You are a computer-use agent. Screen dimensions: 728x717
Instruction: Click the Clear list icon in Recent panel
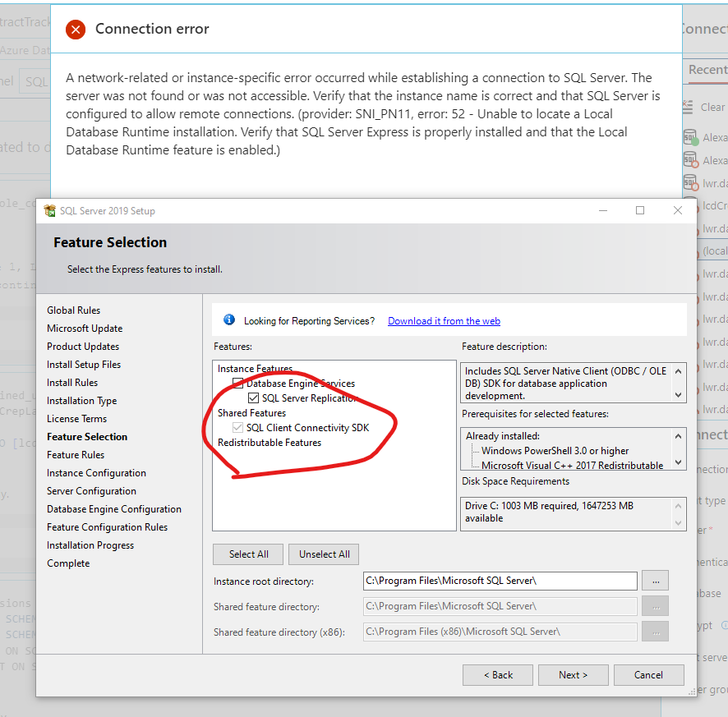click(688, 108)
